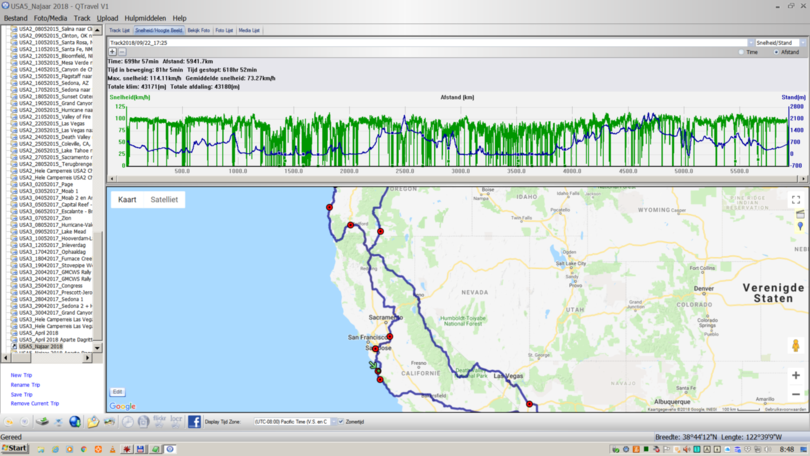Zoom in graph with plus button
810x456 pixels.
[112, 52]
